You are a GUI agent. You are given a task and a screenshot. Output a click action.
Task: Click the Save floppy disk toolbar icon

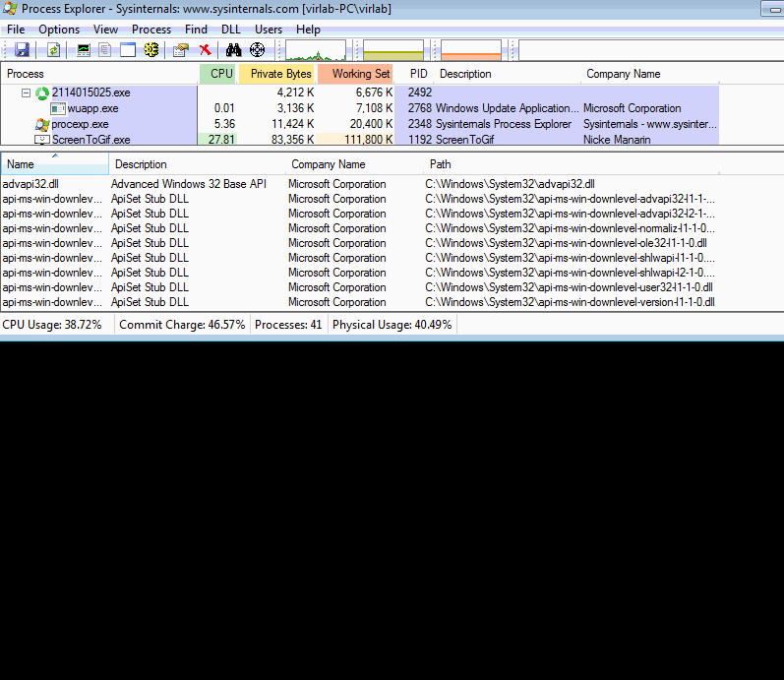click(x=22, y=49)
